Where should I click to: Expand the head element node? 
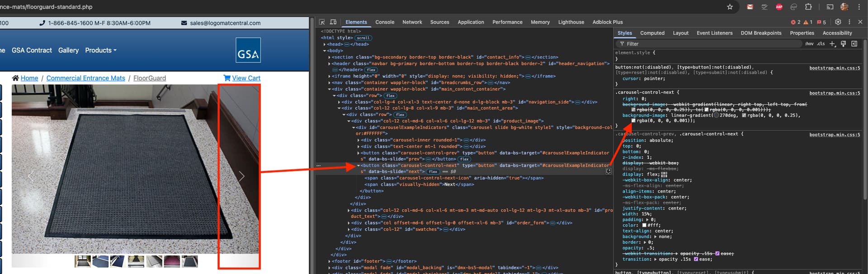325,44
